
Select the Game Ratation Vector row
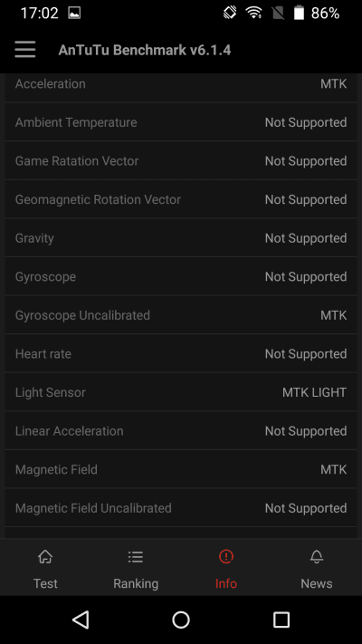tap(181, 160)
